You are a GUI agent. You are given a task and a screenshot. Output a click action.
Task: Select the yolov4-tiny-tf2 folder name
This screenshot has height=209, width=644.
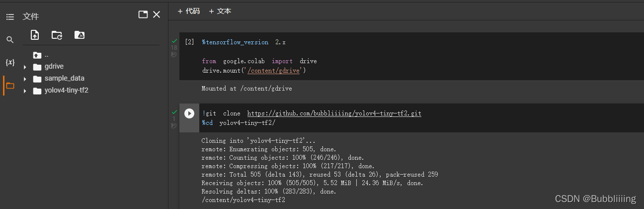click(67, 90)
